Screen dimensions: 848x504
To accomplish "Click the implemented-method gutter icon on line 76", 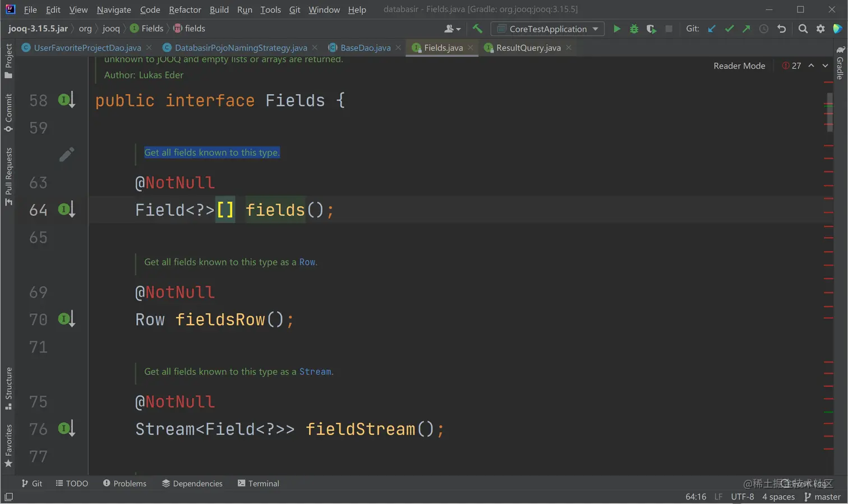I will [67, 429].
